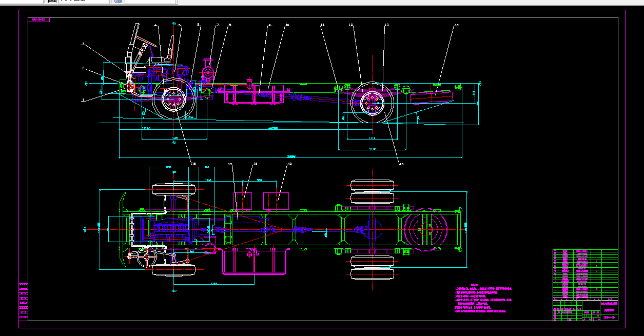This screenshot has height=336, width=644.
Task: Select the rear axle differential in plan view
Action: click(x=372, y=229)
